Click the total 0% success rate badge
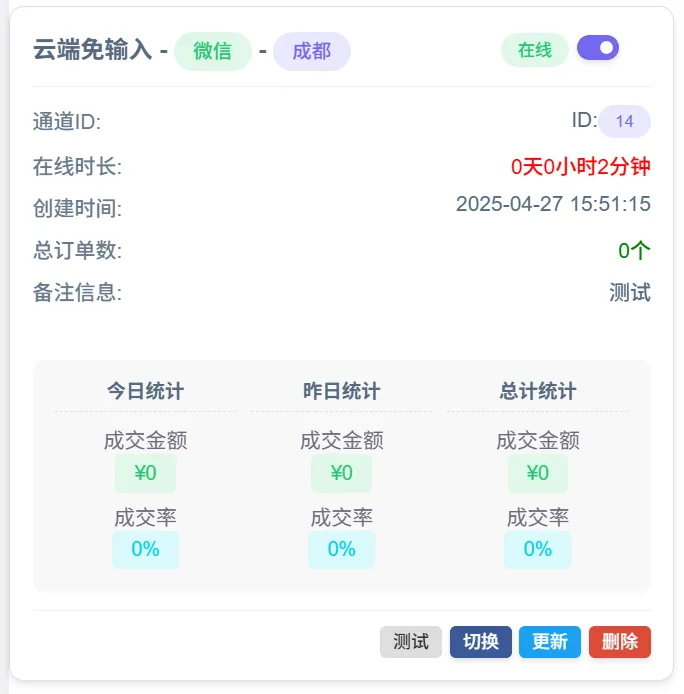 click(537, 549)
